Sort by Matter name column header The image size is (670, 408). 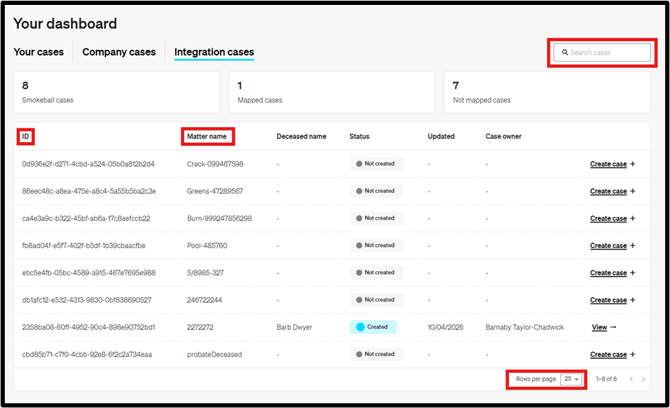tap(209, 136)
